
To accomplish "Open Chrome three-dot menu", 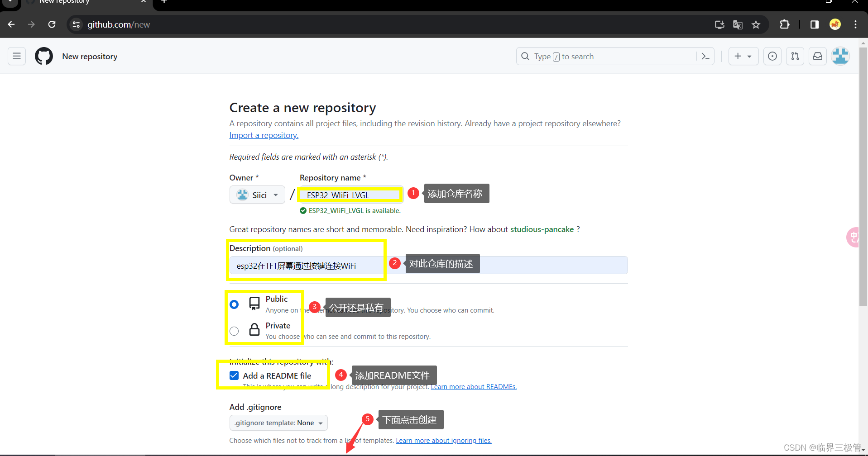I will [x=855, y=24].
